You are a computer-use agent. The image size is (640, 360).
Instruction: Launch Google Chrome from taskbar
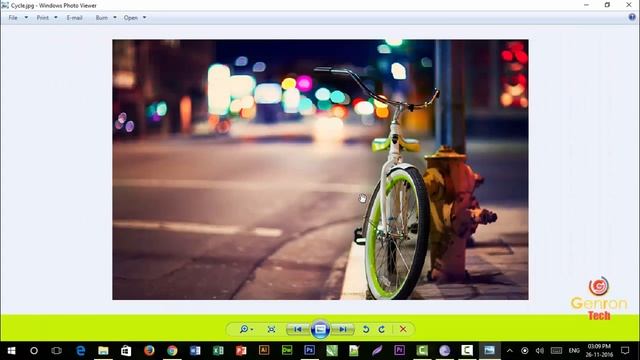[172, 351]
